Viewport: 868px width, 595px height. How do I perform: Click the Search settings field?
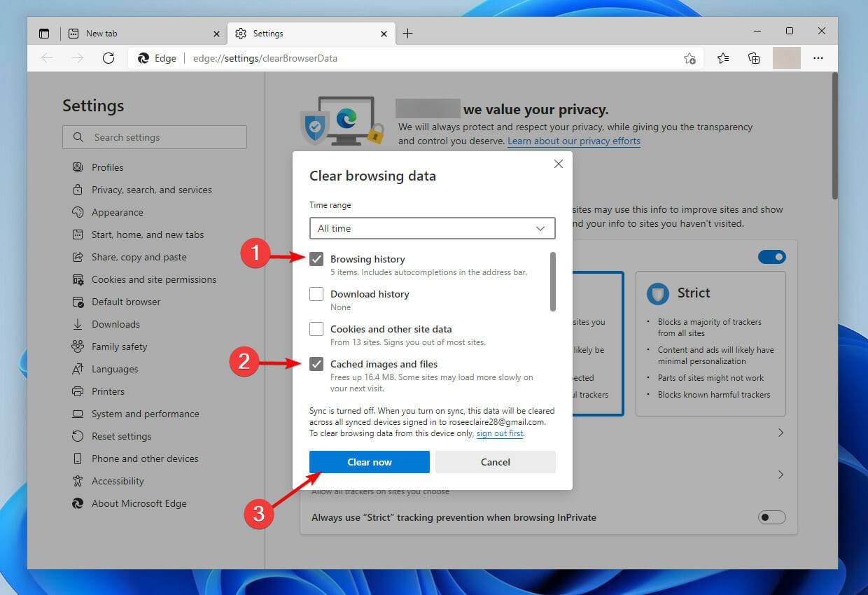[155, 137]
